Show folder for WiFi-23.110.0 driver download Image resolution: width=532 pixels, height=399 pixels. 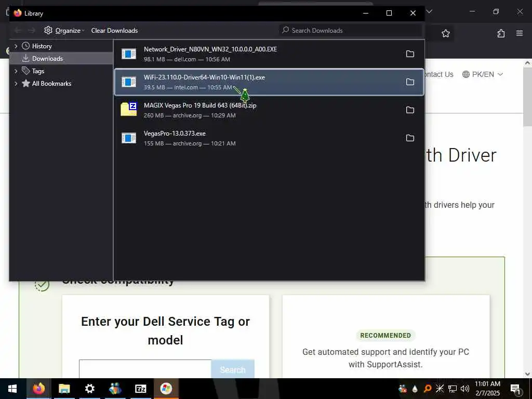(x=410, y=82)
